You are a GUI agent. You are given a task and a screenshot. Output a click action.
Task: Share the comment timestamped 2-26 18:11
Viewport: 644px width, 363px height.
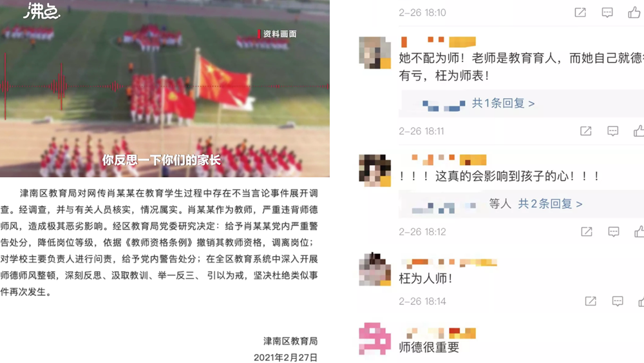[585, 131]
